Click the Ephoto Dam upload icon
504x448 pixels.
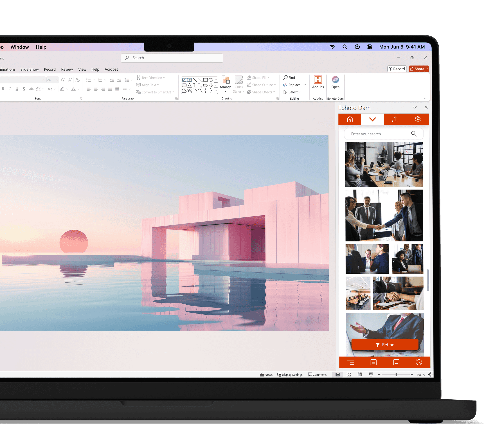[x=395, y=119]
